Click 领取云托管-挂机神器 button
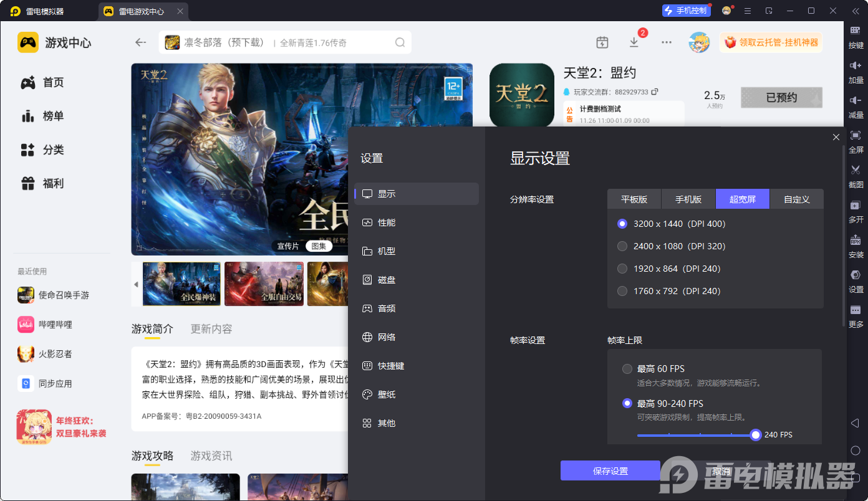The height and width of the screenshot is (501, 868). [771, 42]
